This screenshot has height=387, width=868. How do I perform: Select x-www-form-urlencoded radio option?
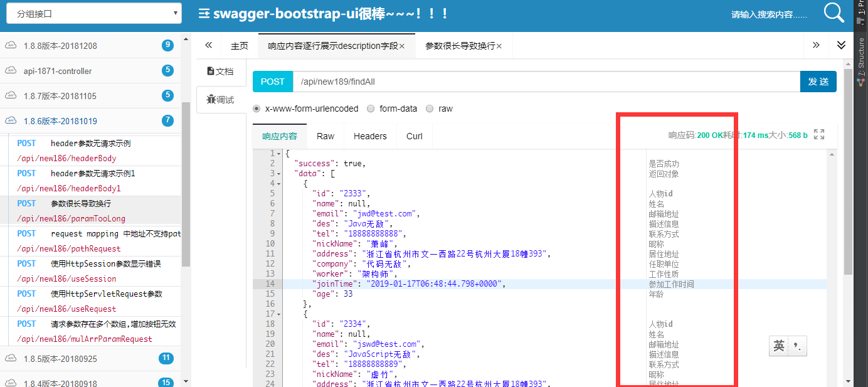(257, 109)
